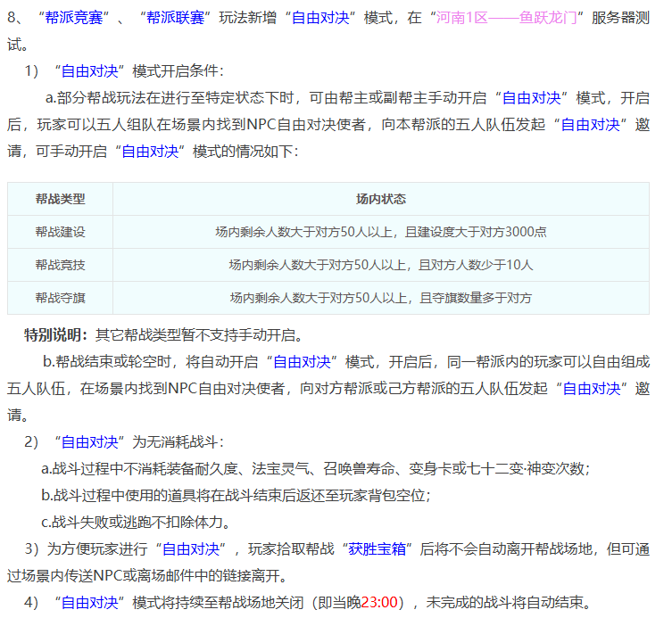Click 自由对决 after 将自动开启 text
This screenshot has width=672, height=618.
[303, 362]
